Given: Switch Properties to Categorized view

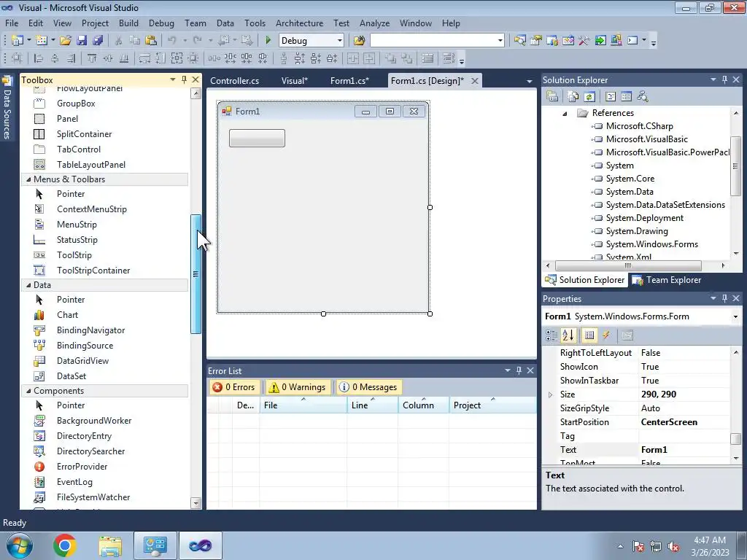Looking at the screenshot, I should pos(551,335).
